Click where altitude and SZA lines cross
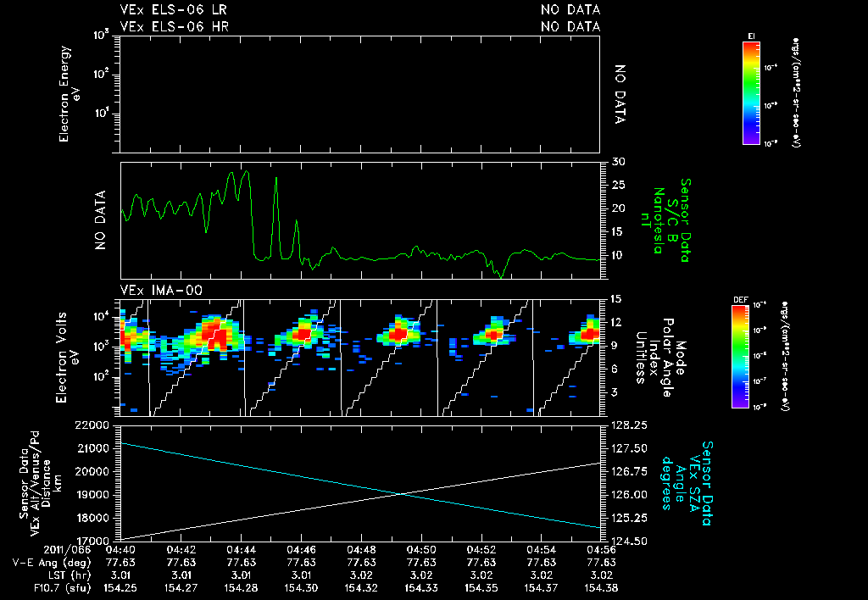868x600 pixels. point(401,494)
